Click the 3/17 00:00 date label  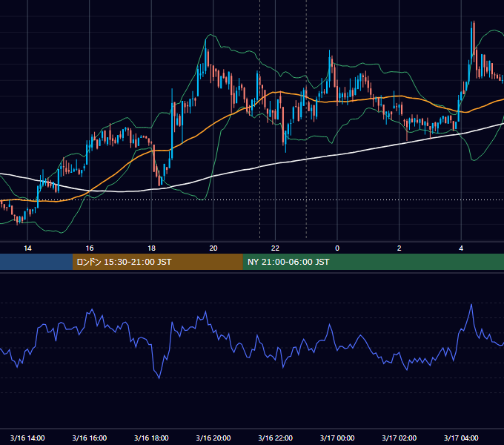click(x=337, y=438)
